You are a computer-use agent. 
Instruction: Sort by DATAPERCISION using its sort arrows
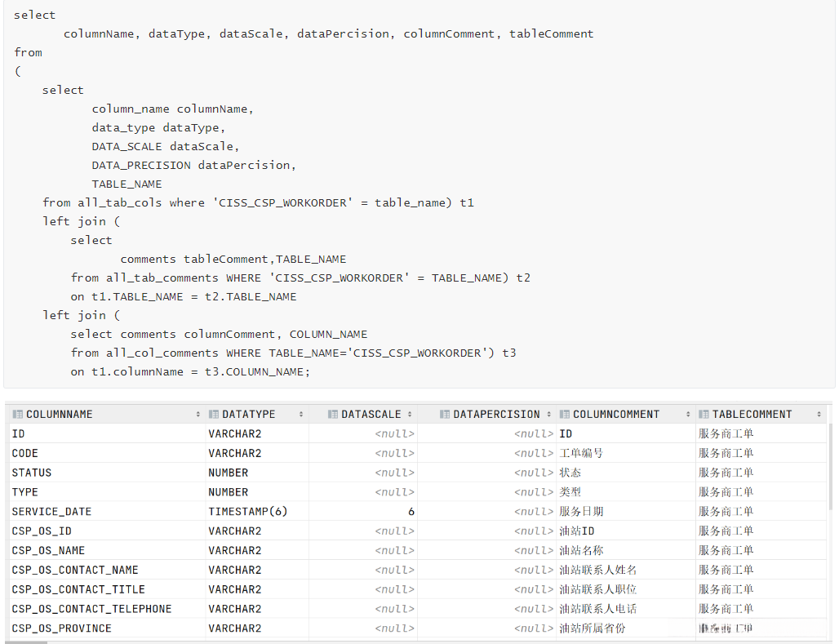[x=549, y=415]
